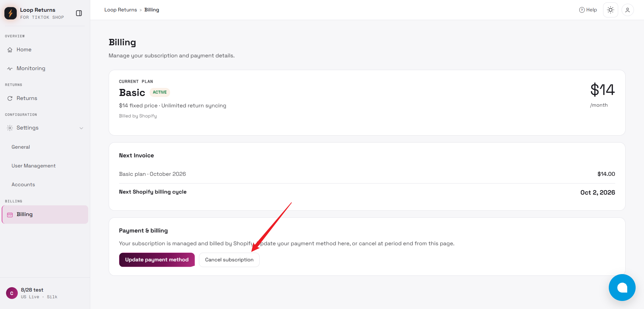This screenshot has width=644, height=309.
Task: Click Cancel subscription button
Action: click(229, 260)
